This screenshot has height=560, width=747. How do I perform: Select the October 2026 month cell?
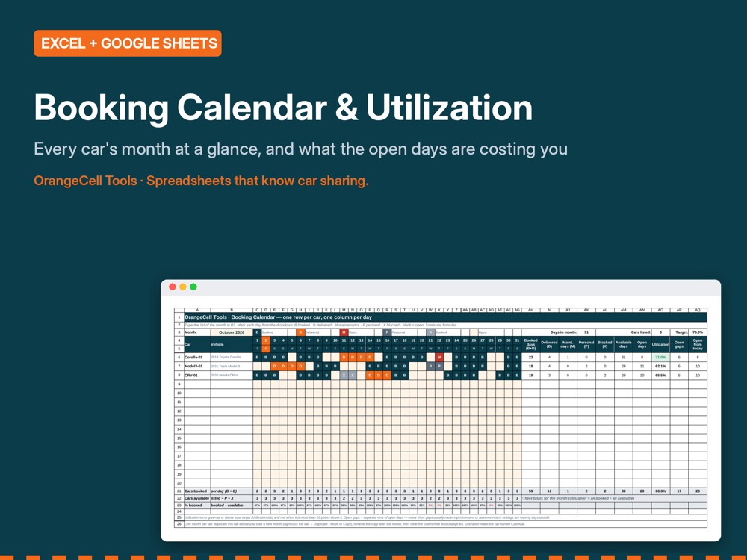[232, 332]
